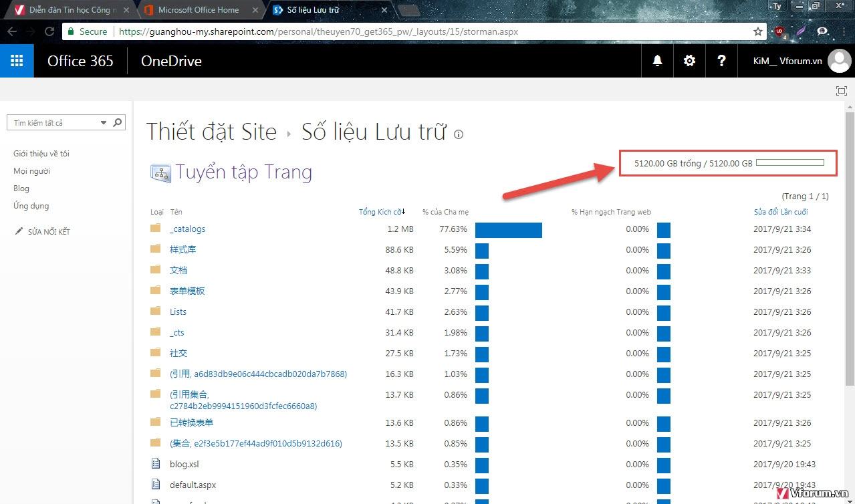The height and width of the screenshot is (504, 855).
Task: Open the Office 365 app launcher grid
Action: 17,61
